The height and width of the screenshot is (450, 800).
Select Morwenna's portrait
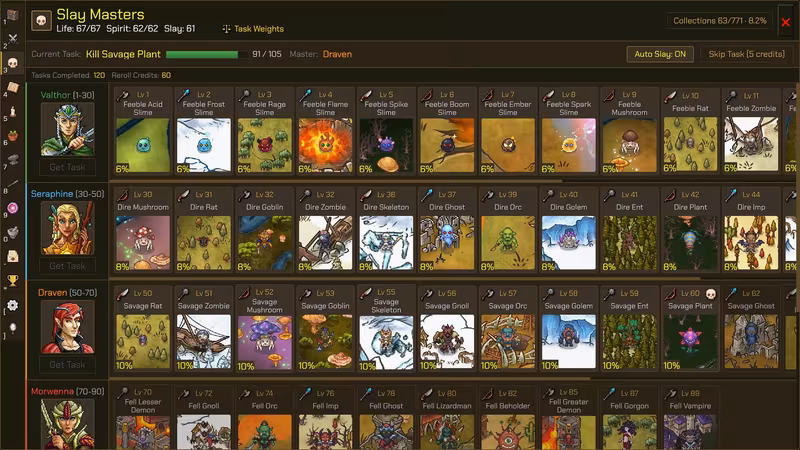point(67,424)
